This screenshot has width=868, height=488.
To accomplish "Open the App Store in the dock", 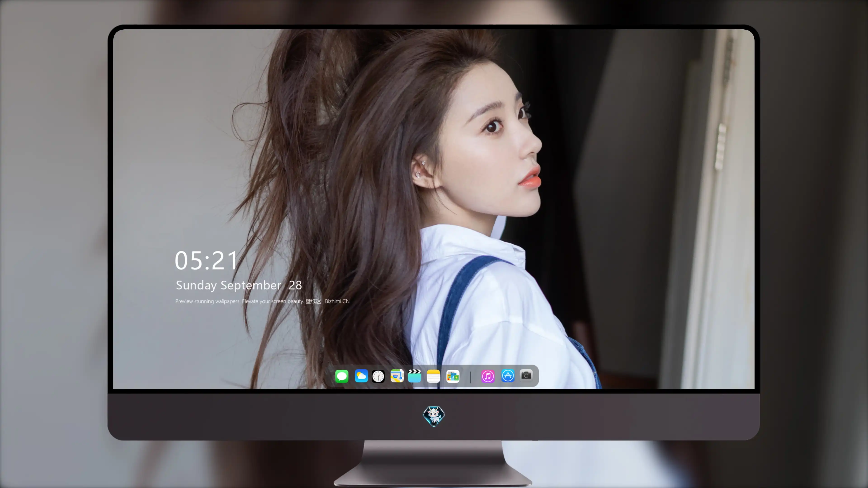I will pyautogui.click(x=508, y=375).
